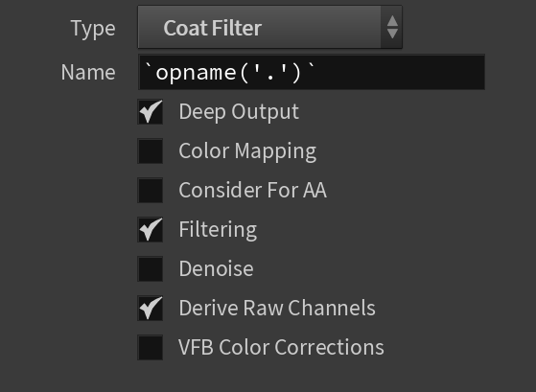Check the VFB Color Corrections box
Image resolution: width=536 pixels, height=392 pixels.
pyautogui.click(x=151, y=348)
